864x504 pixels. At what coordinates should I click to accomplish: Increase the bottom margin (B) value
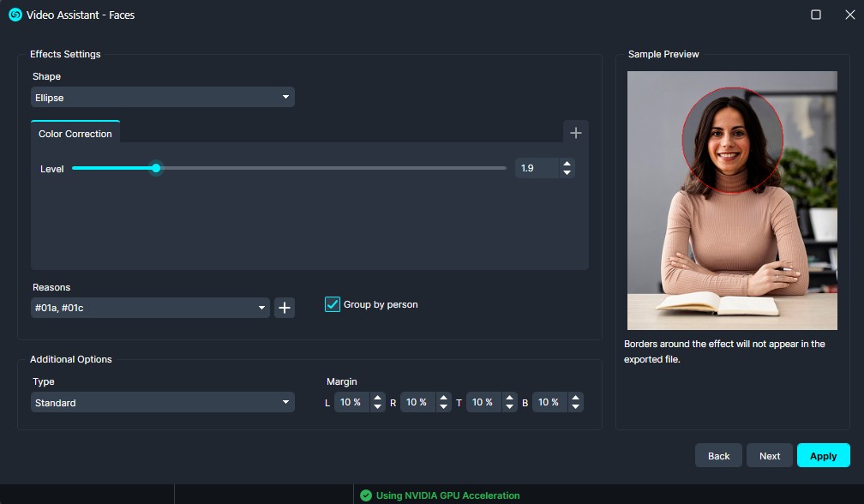(576, 398)
